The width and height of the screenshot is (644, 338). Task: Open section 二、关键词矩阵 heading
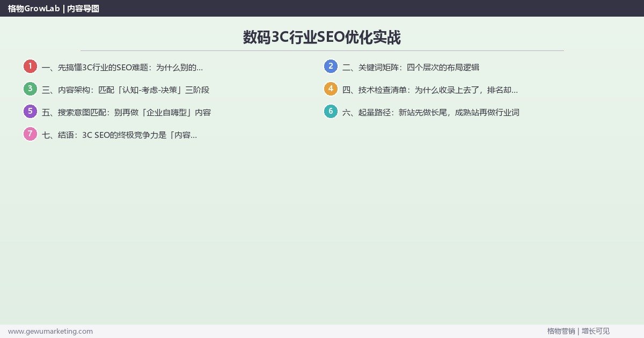tap(411, 68)
